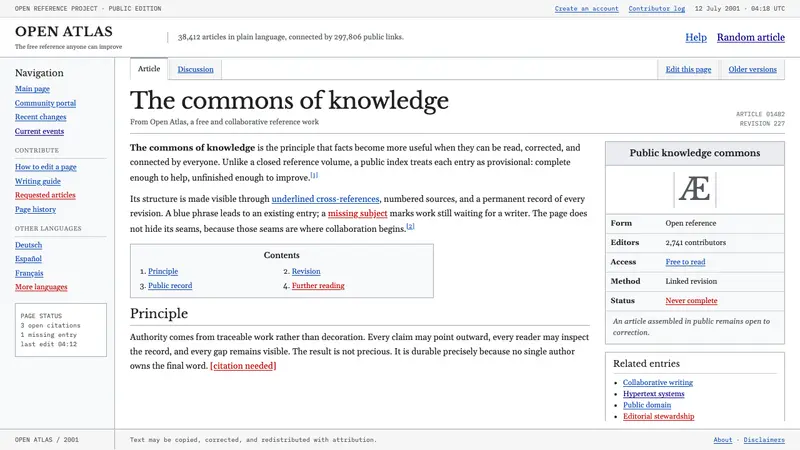Click the red citation needed tag
This screenshot has width=800, height=450.
point(243,366)
